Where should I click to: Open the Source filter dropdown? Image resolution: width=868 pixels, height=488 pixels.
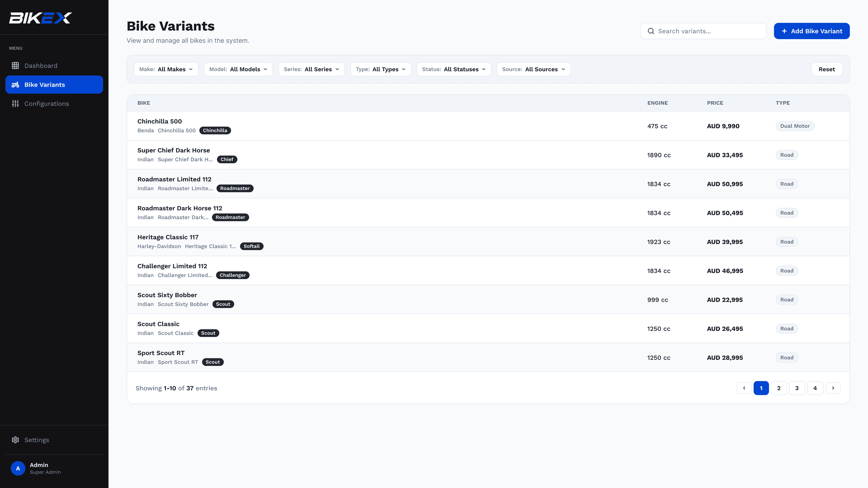534,69
